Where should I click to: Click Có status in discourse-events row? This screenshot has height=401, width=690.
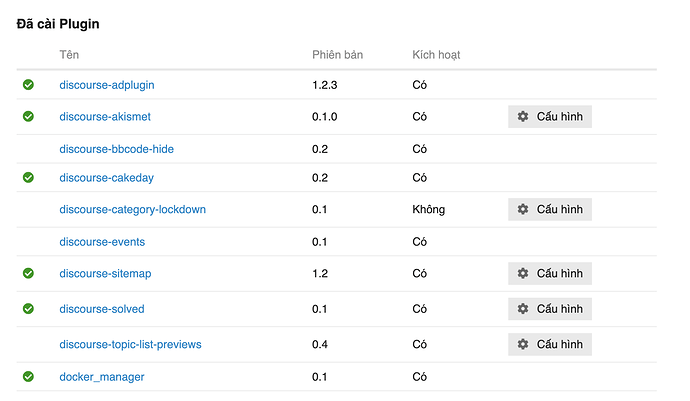point(419,242)
